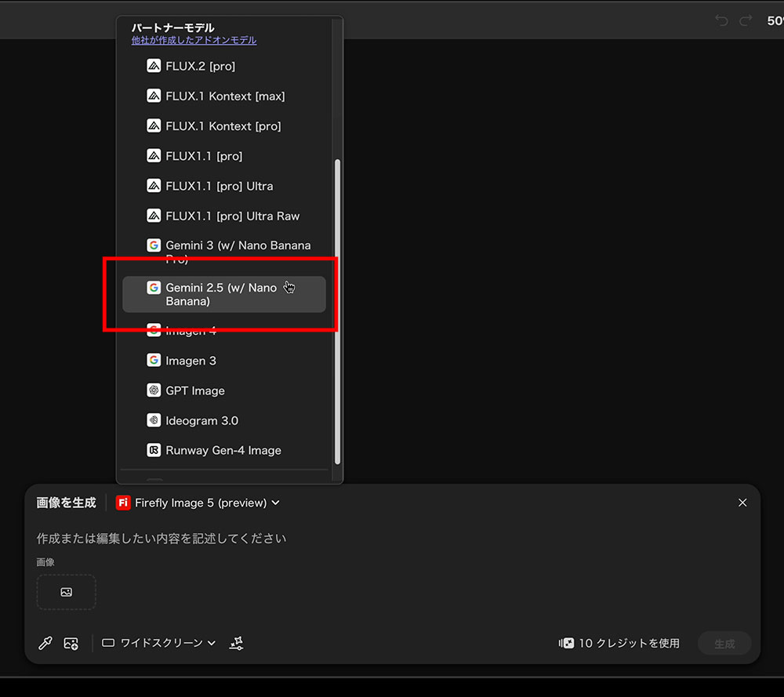Click the FLUX.2 [pro] model icon
The image size is (784, 697).
coord(154,66)
